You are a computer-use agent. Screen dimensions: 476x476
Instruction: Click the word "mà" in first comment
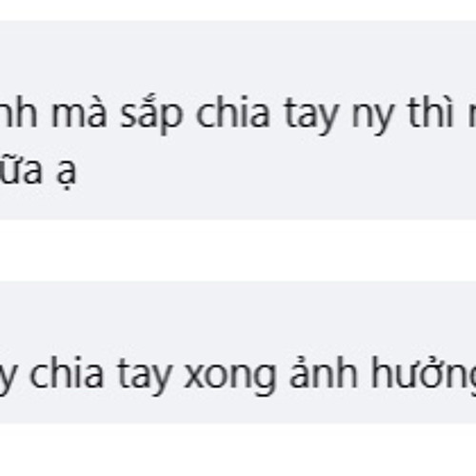pos(78,113)
